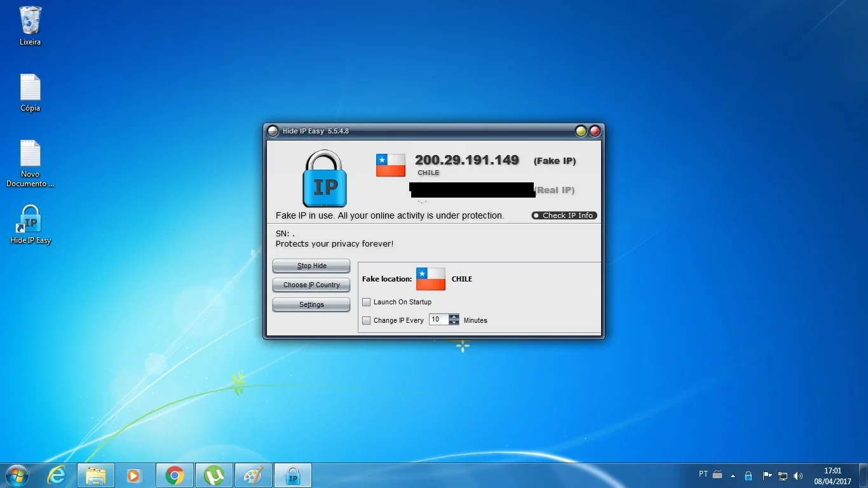The image size is (868, 488).
Task: Click the Chile flag beside the fake IP
Action: point(390,165)
